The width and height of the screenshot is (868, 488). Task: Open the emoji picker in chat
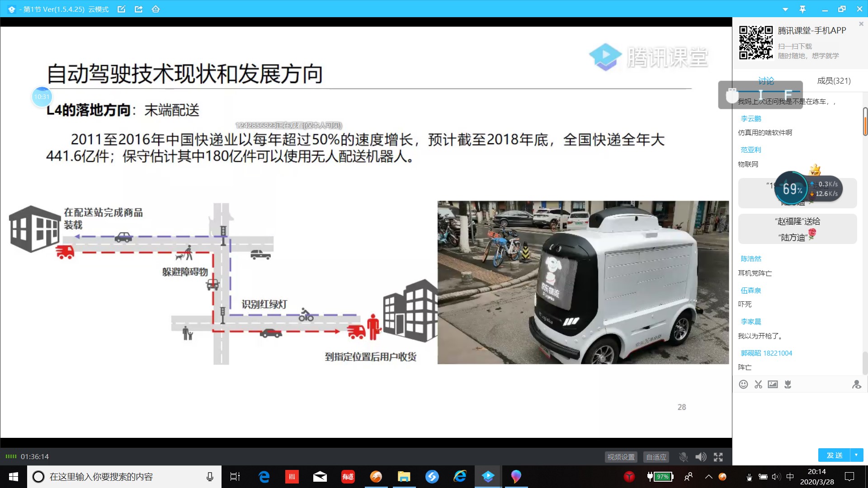744,384
